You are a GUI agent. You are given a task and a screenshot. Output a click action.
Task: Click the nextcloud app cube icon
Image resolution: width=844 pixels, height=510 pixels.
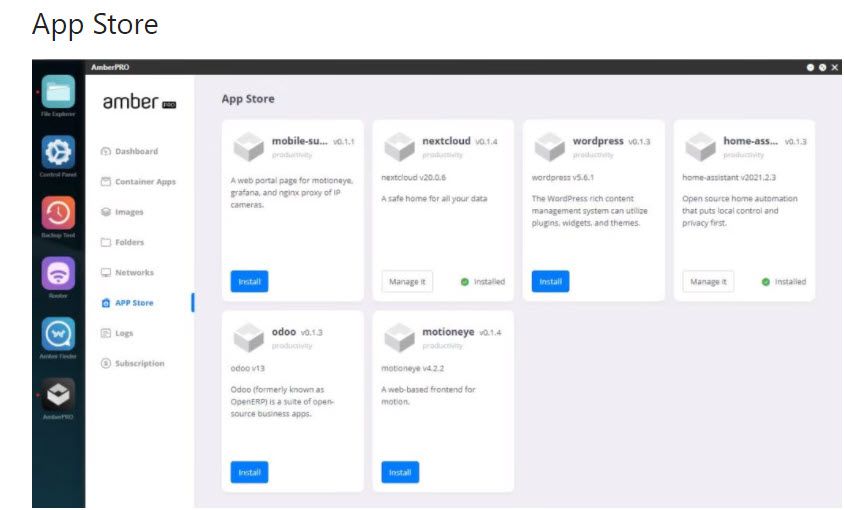click(x=399, y=146)
